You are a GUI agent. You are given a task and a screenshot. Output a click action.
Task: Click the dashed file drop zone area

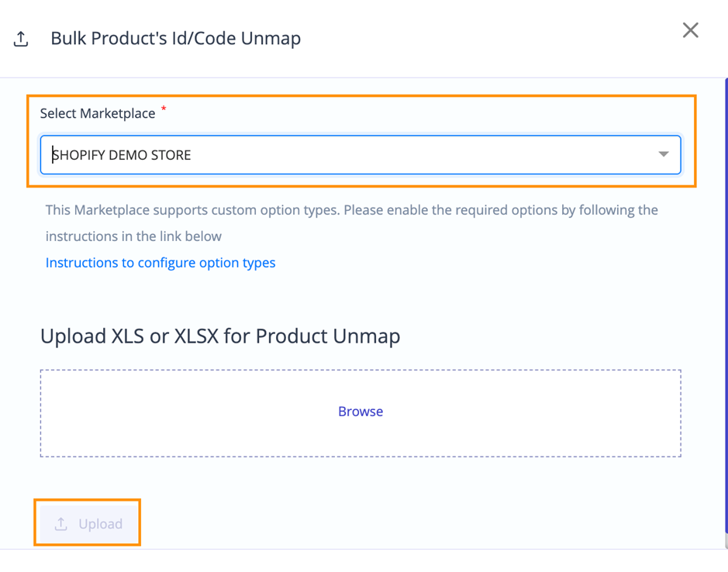point(361,413)
